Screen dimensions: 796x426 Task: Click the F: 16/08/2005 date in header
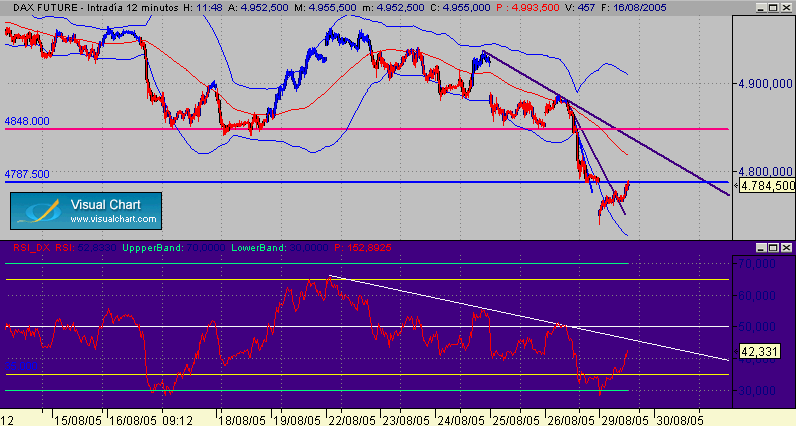click(x=633, y=8)
